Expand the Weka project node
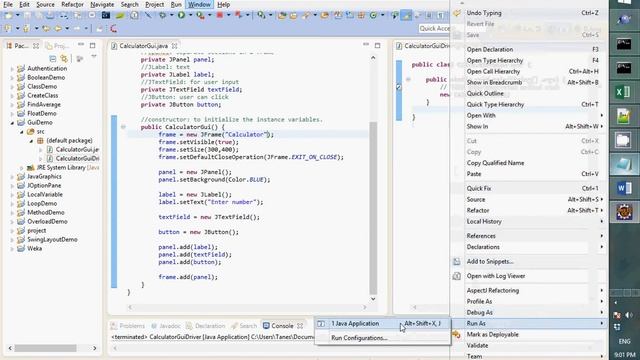Screen dimensions: 640x360 [x=12, y=249]
